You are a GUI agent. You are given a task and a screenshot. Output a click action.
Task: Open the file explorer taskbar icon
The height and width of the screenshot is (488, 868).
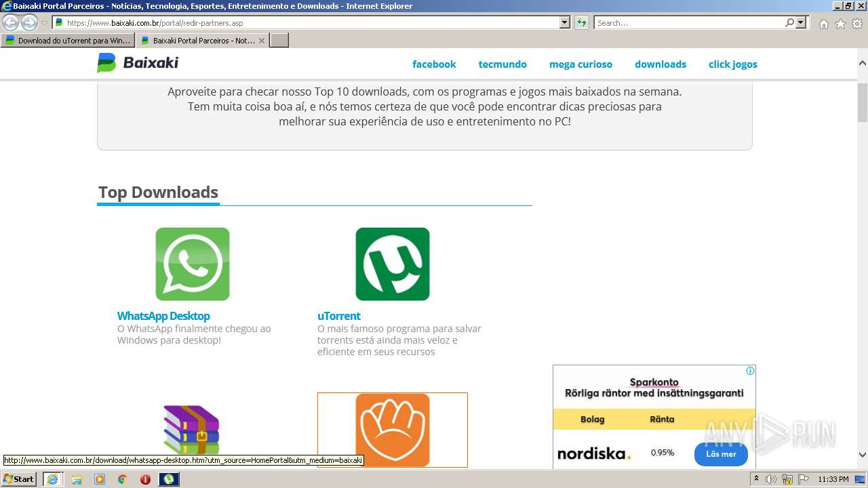77,479
